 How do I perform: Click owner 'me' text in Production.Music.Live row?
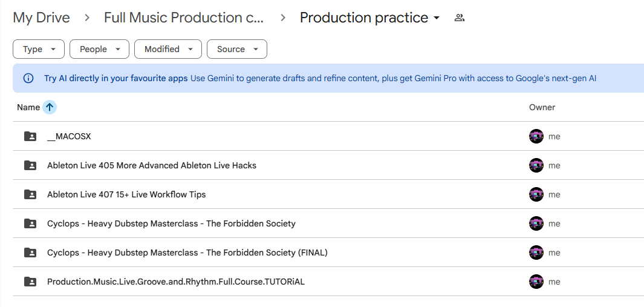pyautogui.click(x=554, y=282)
